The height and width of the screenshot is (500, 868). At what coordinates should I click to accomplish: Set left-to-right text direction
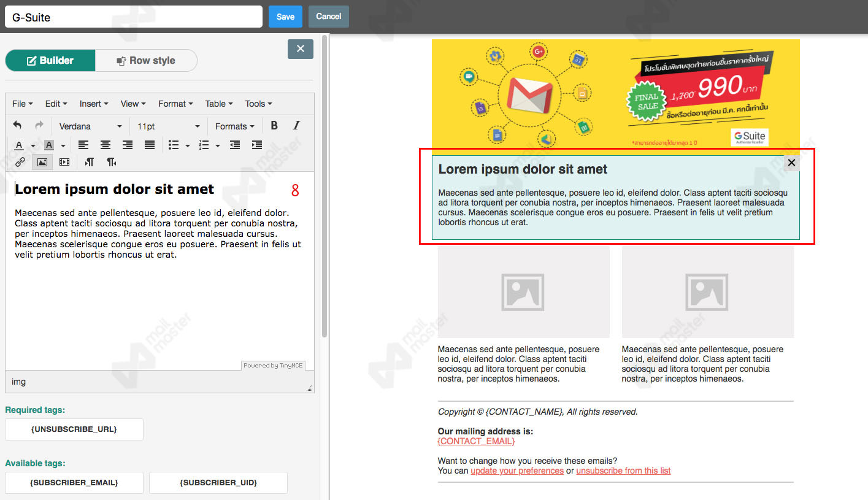90,162
